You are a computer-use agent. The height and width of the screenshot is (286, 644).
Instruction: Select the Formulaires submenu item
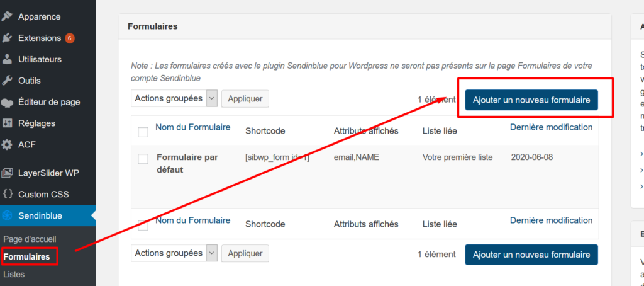tap(26, 257)
